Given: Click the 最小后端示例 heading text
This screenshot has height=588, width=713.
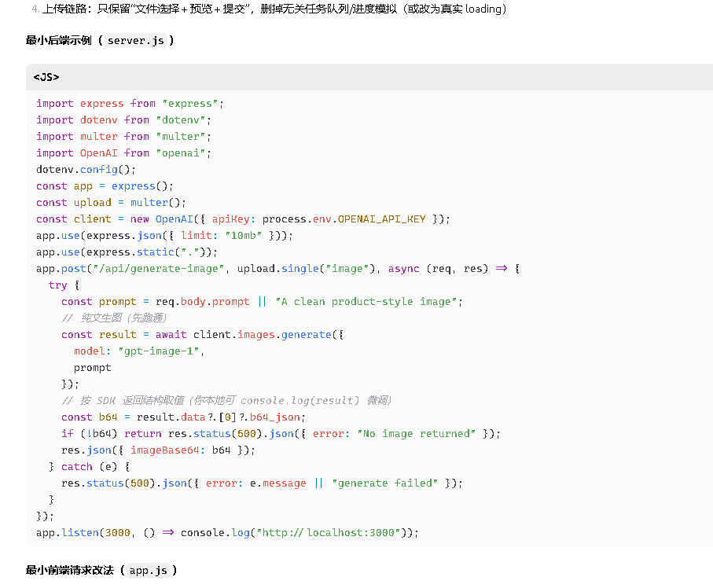Looking at the screenshot, I should tap(59, 40).
